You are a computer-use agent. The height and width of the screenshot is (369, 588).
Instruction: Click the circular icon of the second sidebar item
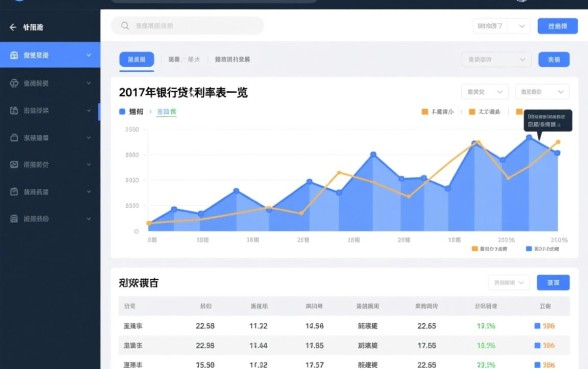click(x=14, y=83)
